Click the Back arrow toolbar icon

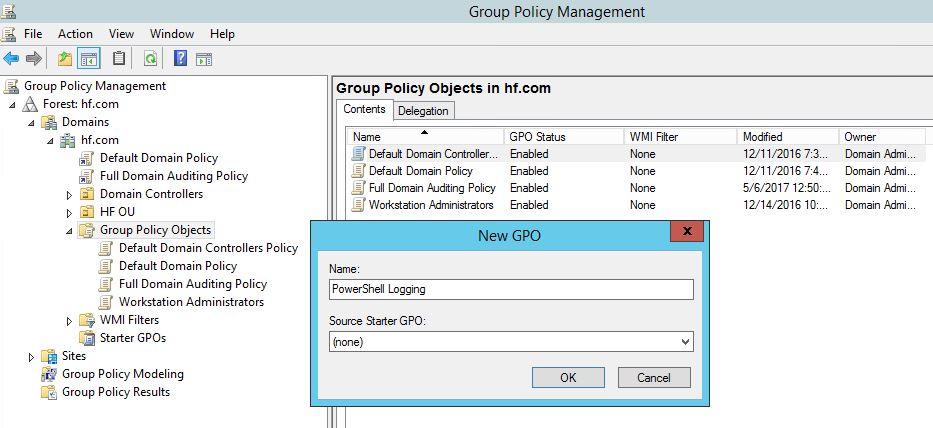11,58
